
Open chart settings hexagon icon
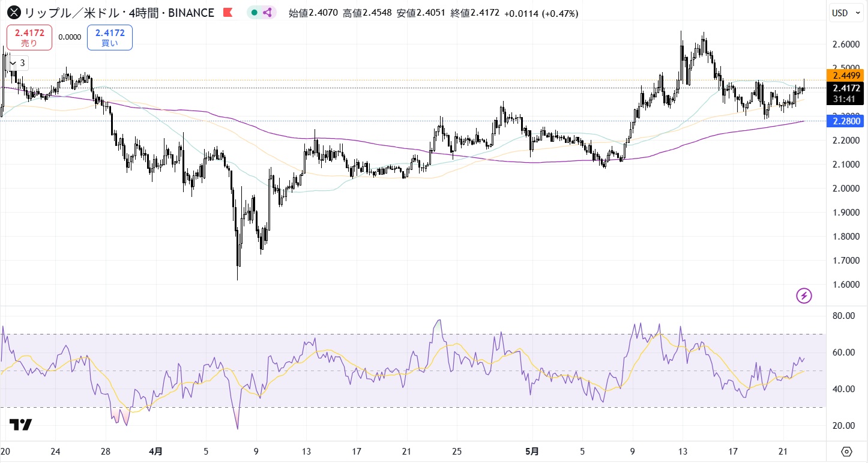[x=846, y=452]
